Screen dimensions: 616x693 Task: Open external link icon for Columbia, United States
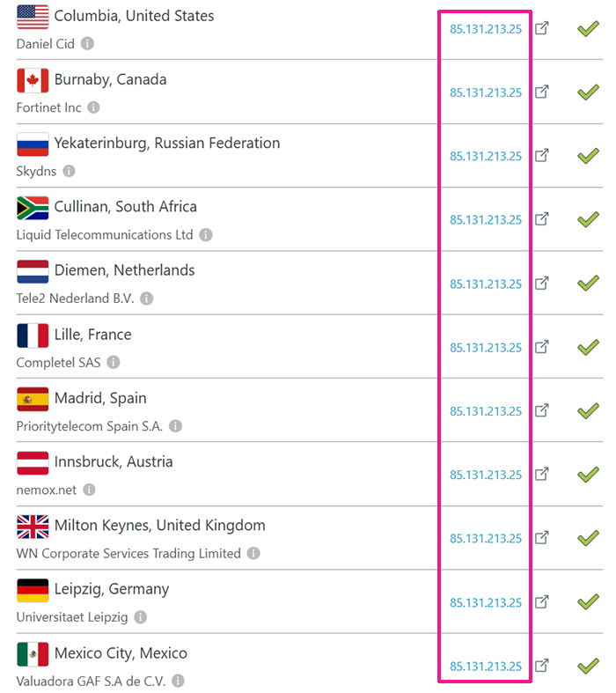click(543, 28)
